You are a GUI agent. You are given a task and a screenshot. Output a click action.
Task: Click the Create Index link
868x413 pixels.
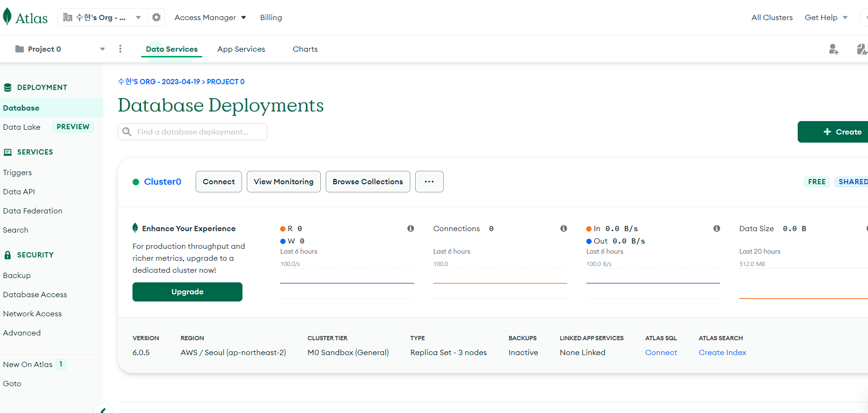[x=722, y=352]
